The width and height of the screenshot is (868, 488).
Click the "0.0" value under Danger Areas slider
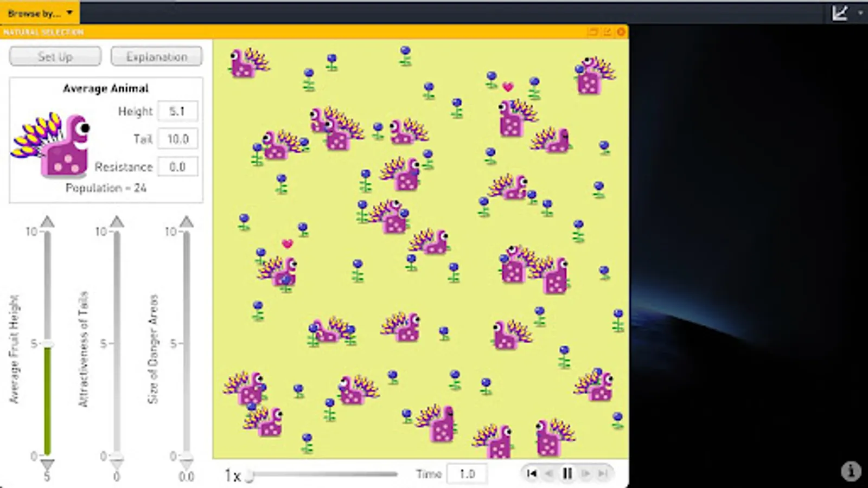click(187, 477)
